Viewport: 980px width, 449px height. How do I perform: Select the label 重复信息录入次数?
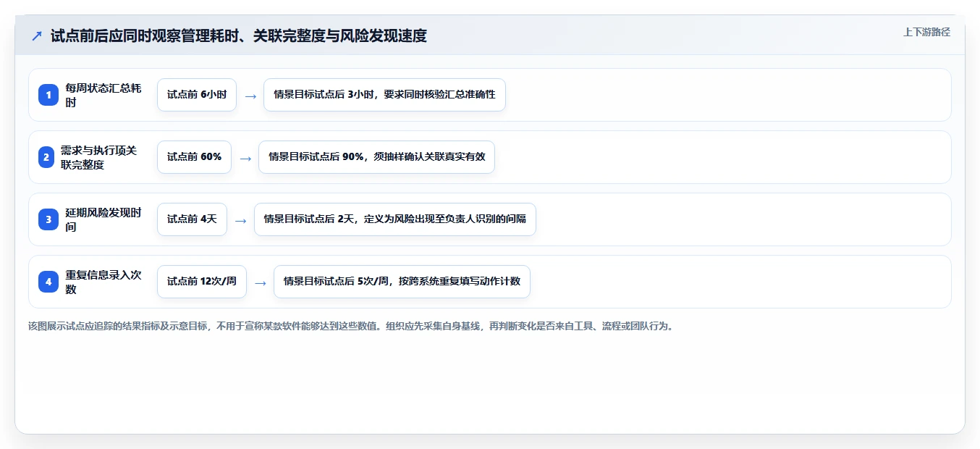(104, 282)
